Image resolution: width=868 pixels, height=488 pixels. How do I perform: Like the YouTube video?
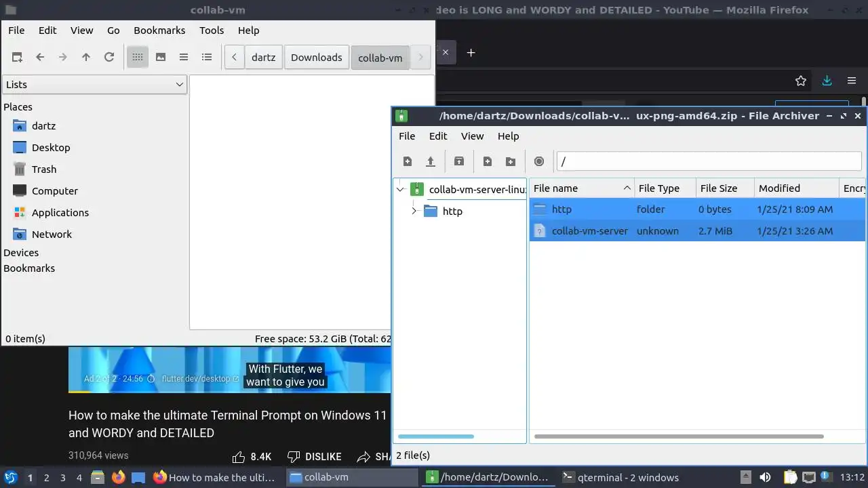(251, 457)
